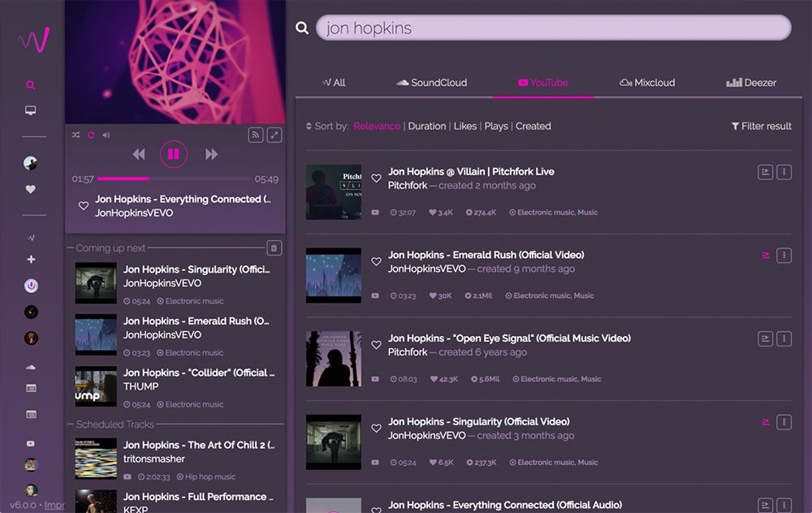Viewport: 812px width, 513px height.
Task: Switch to the SoundCloud results tab
Action: (432, 82)
